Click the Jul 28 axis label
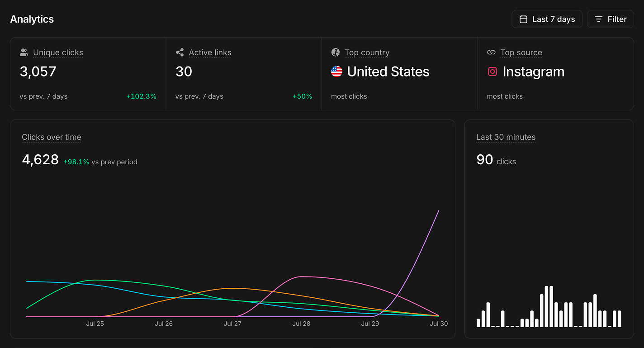Screen dimensions: 644x348 pos(301,324)
